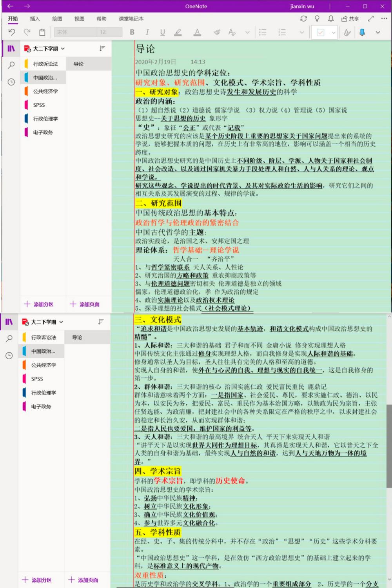Toggle italic formatting
This screenshot has height=588, width=392.
tap(147, 32)
